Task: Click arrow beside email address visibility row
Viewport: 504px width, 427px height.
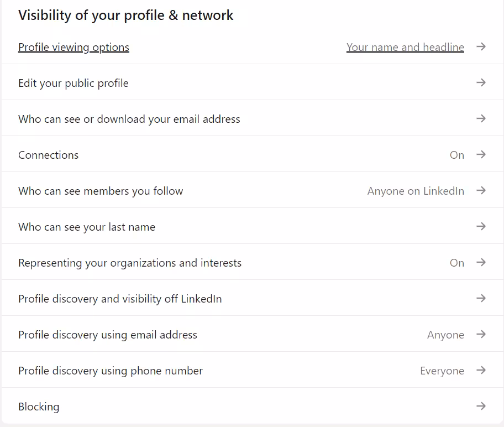Action: [481, 119]
